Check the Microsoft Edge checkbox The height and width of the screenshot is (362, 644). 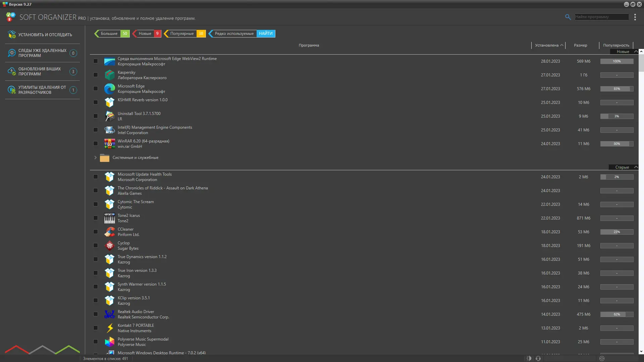pyautogui.click(x=96, y=89)
